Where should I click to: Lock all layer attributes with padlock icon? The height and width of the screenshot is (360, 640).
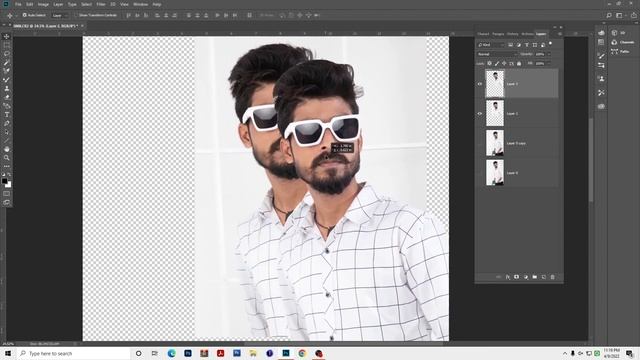point(519,63)
